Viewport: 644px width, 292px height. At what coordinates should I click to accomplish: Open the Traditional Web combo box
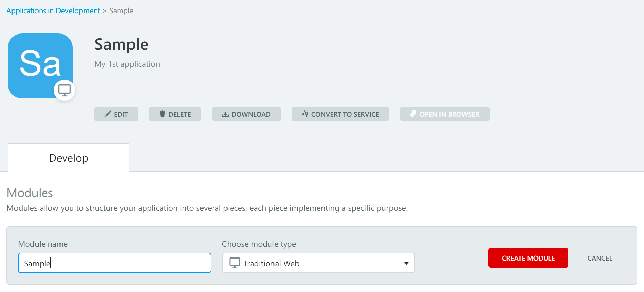pyautogui.click(x=318, y=263)
